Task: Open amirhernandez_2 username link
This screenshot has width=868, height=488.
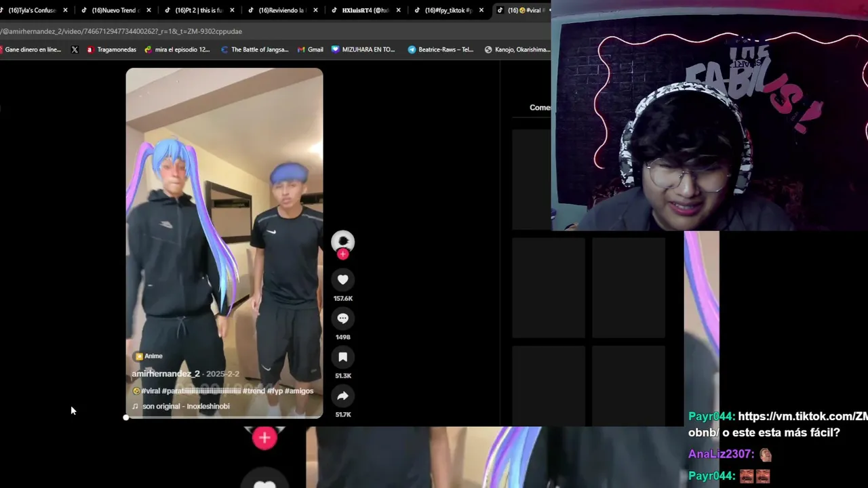Action: click(x=166, y=373)
